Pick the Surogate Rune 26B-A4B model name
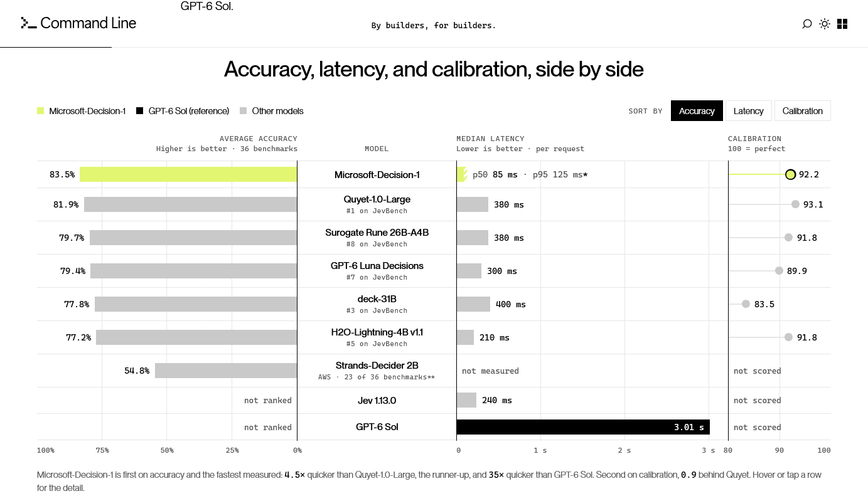Image resolution: width=868 pixels, height=501 pixels. click(x=377, y=233)
